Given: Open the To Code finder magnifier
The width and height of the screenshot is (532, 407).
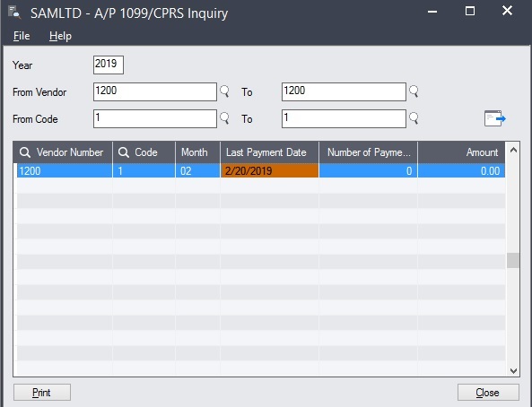Looking at the screenshot, I should (414, 118).
